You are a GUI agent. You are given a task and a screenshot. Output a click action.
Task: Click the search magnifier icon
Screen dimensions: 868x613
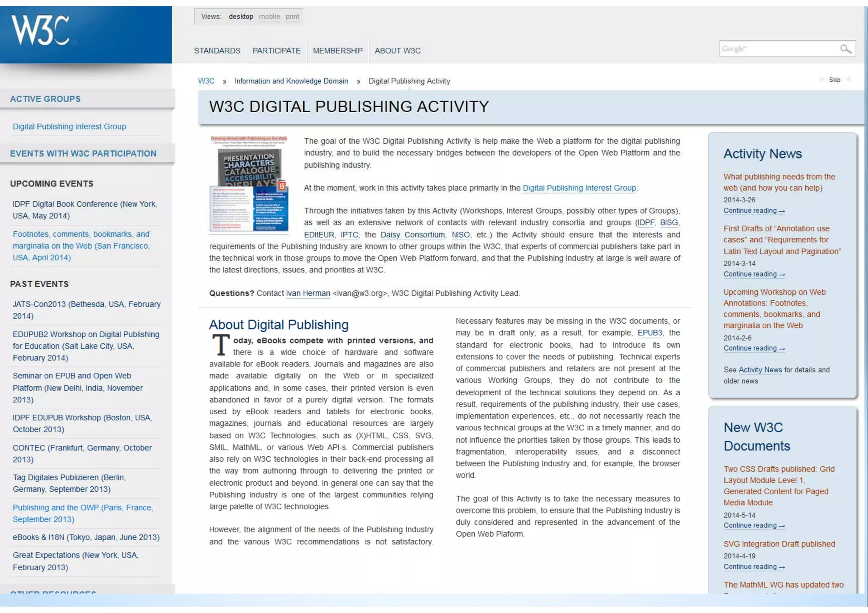845,49
